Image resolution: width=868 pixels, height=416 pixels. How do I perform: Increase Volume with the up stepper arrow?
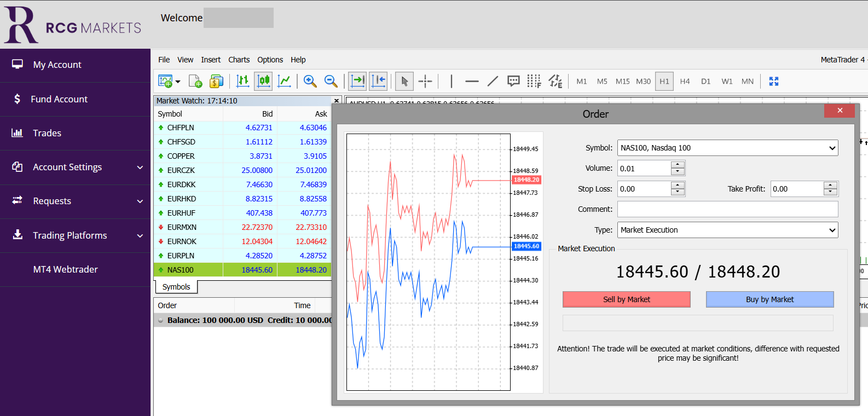point(678,165)
